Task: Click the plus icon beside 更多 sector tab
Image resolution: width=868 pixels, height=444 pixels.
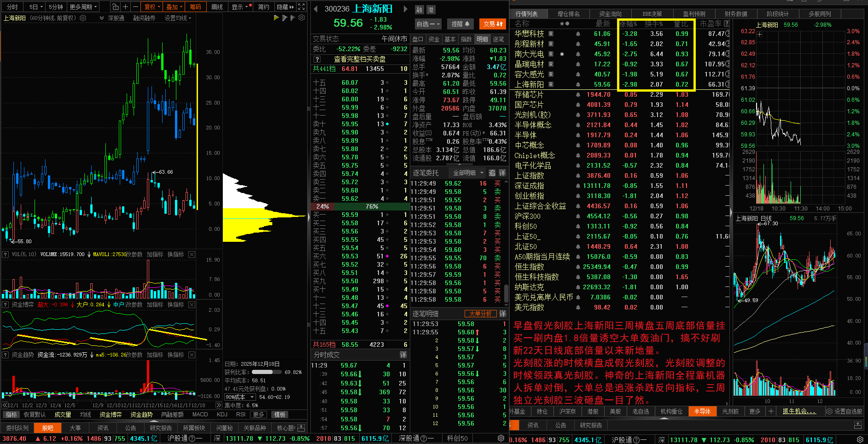Action: point(771,411)
